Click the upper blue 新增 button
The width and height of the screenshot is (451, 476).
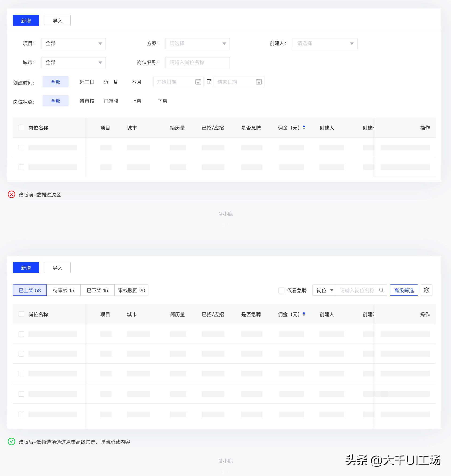26,21
